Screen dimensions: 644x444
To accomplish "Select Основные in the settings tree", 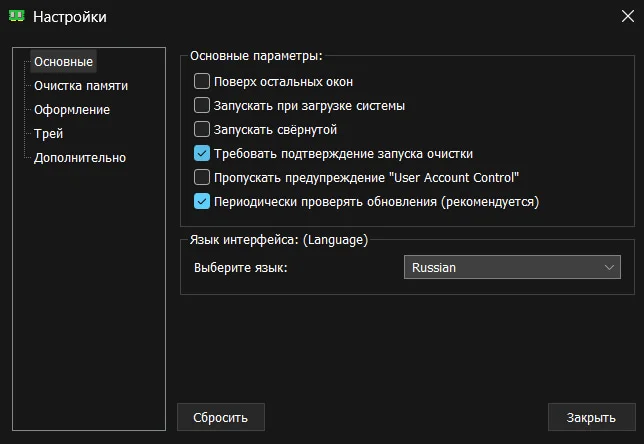I will click(x=63, y=62).
